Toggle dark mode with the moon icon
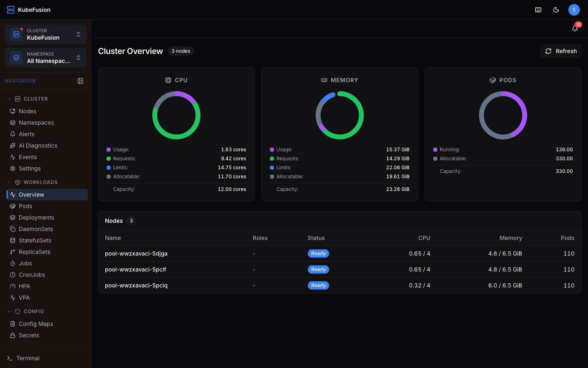The height and width of the screenshot is (368, 588). point(556,9)
